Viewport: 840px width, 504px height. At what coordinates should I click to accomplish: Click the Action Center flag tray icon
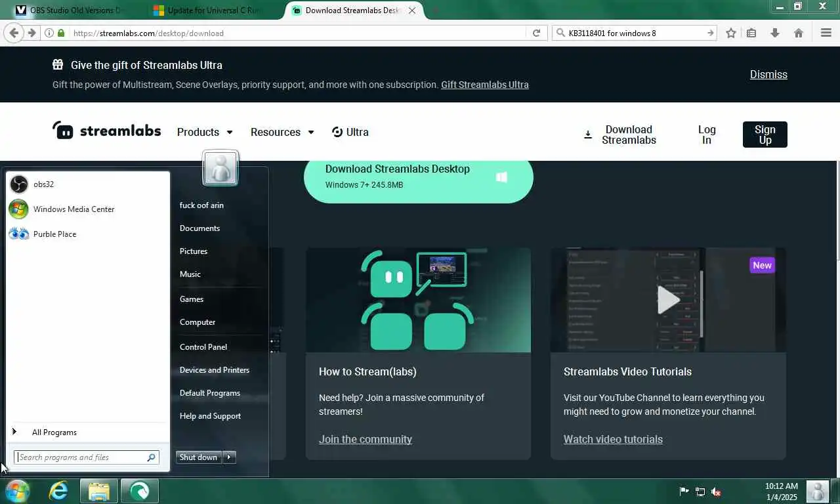[684, 491]
